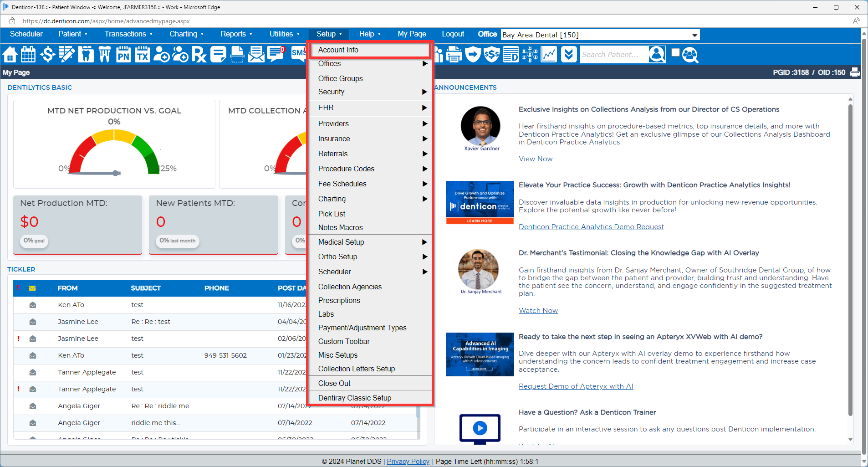This screenshot has width=868, height=467.
Task: Click the add family member icon
Action: 180,55
